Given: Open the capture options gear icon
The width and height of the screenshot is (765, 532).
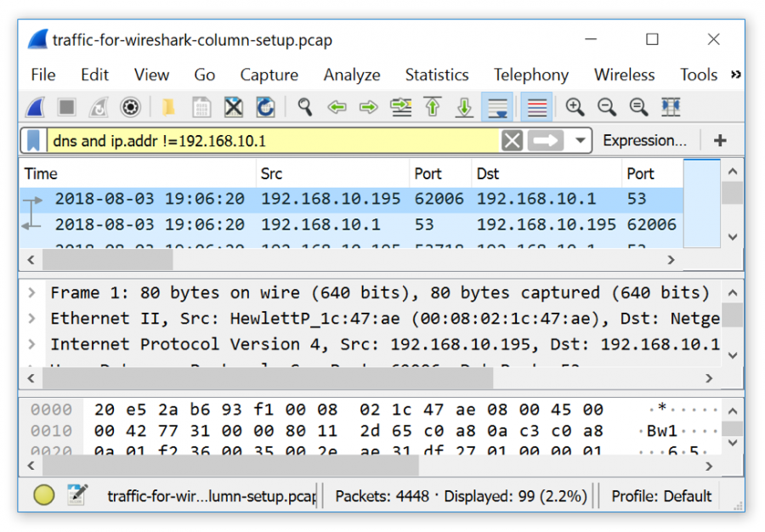Looking at the screenshot, I should click(x=130, y=106).
